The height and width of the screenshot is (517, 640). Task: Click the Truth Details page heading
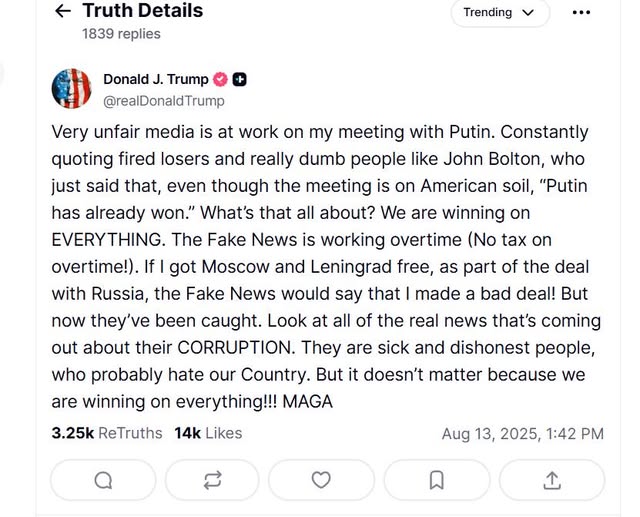tap(142, 11)
